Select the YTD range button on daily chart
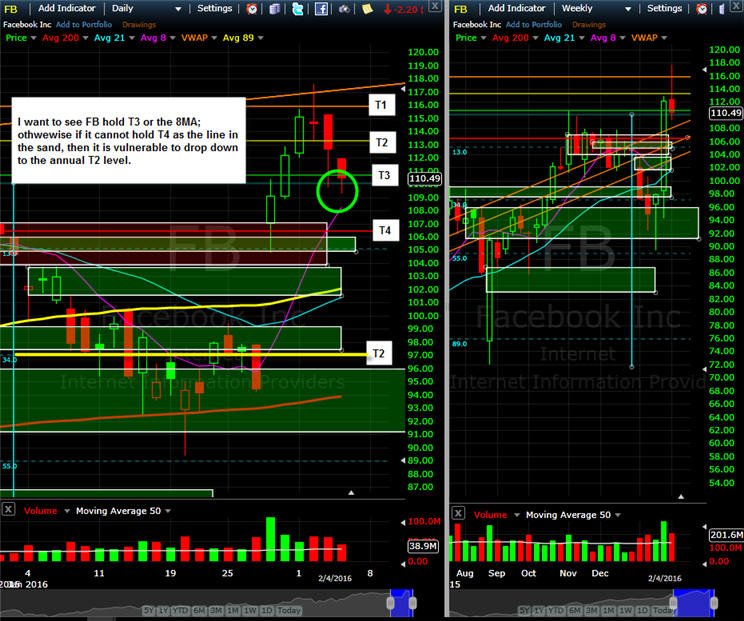Viewport: 744px width, 621px height. click(x=179, y=610)
